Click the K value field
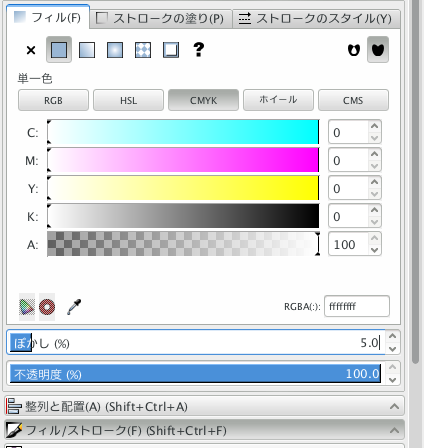The width and height of the screenshot is (424, 448). point(348,216)
